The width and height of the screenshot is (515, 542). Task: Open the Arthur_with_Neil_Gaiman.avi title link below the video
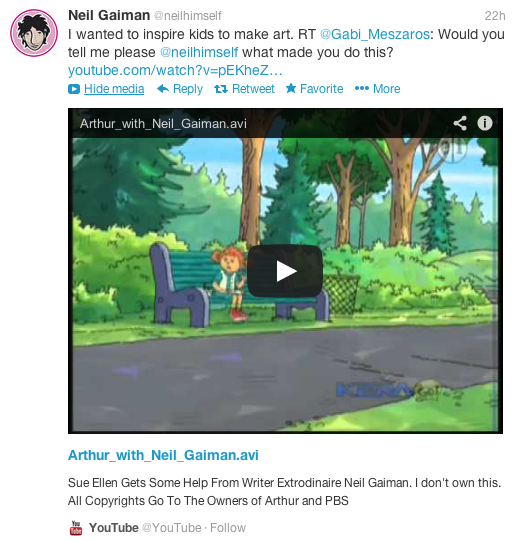pyautogui.click(x=163, y=455)
